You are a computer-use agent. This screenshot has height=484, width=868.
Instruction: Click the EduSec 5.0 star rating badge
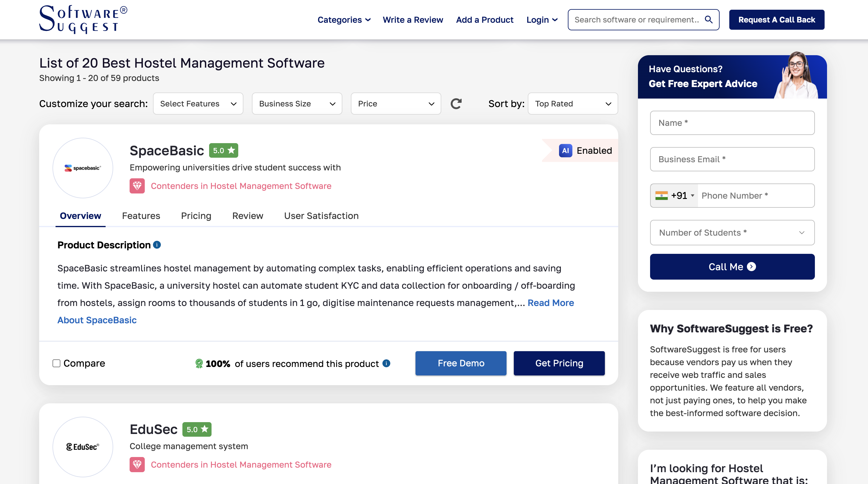(x=197, y=429)
